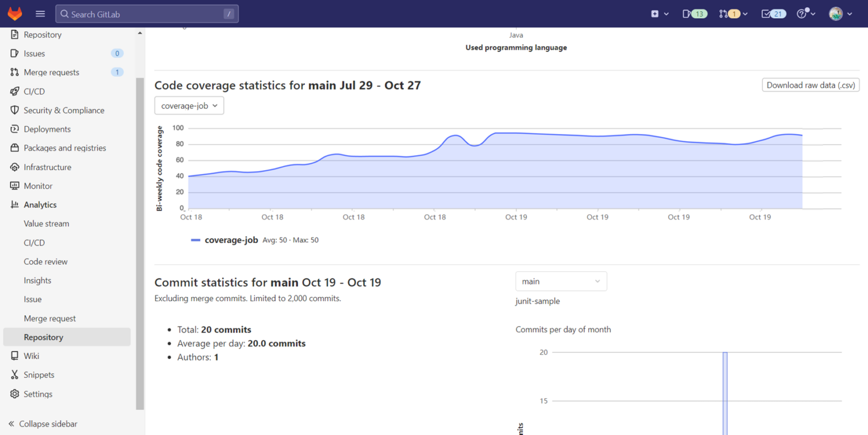This screenshot has width=868, height=435.
Task: Toggle the sidebar hamburger menu
Action: click(40, 13)
